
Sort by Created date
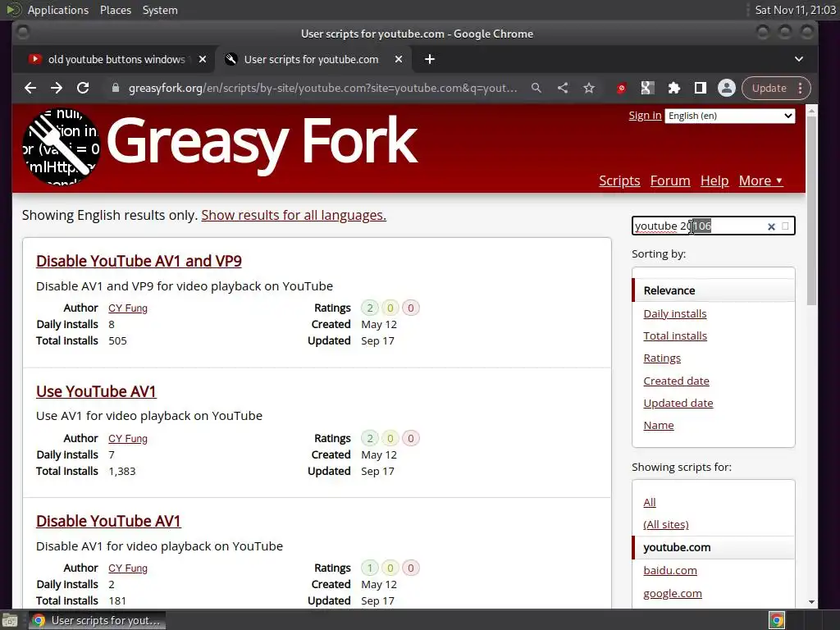pos(676,381)
